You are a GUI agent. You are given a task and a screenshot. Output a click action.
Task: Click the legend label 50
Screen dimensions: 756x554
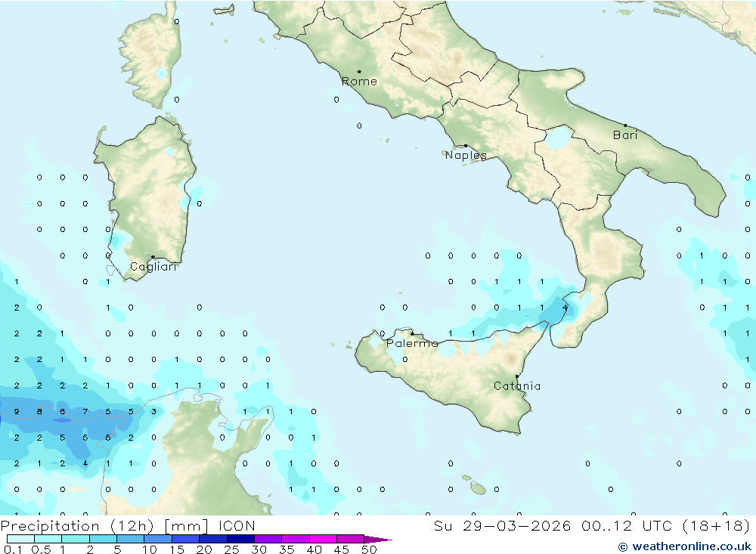click(370, 549)
